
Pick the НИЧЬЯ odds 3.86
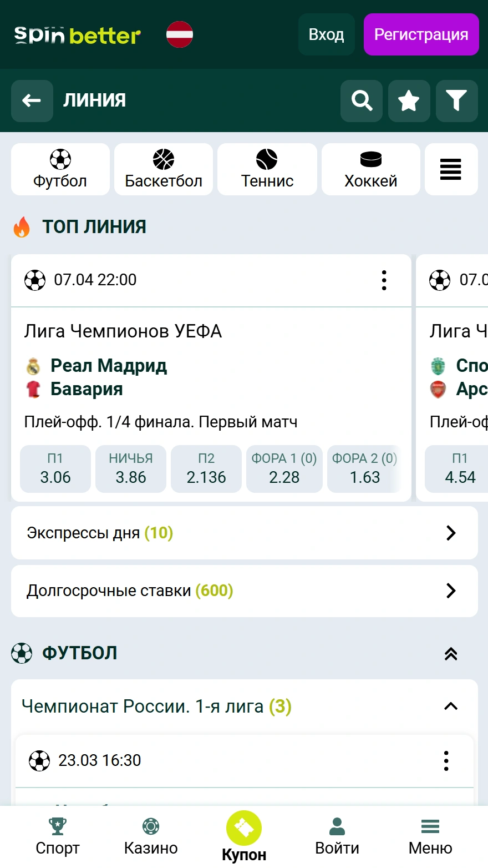tap(131, 469)
